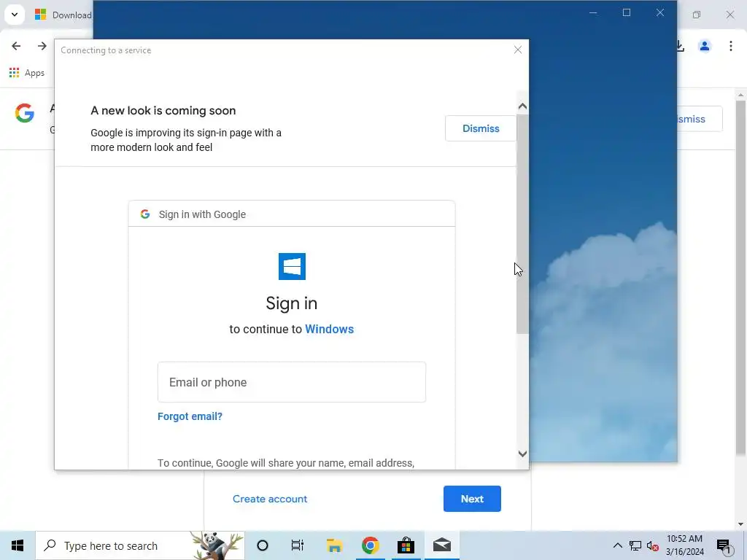Maximize the blue Mail window

(x=627, y=13)
